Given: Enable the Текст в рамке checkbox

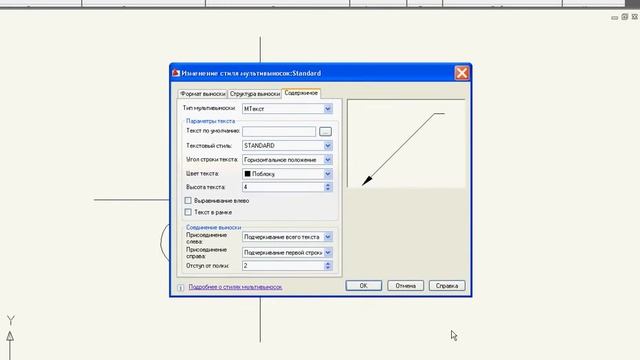Looking at the screenshot, I should pos(188,212).
